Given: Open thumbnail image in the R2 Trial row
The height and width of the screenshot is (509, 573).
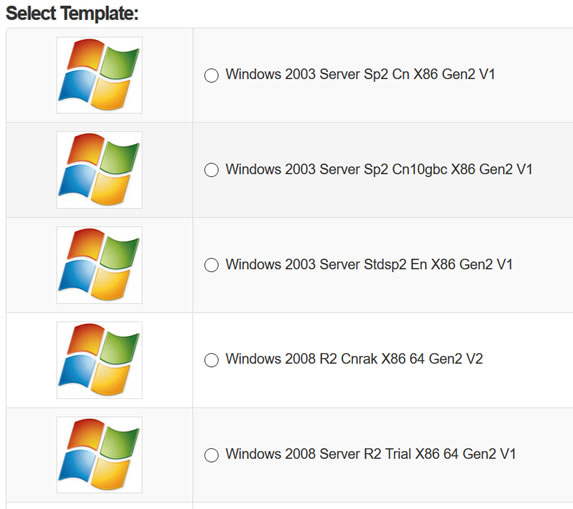Looking at the screenshot, I should pyautogui.click(x=99, y=455).
